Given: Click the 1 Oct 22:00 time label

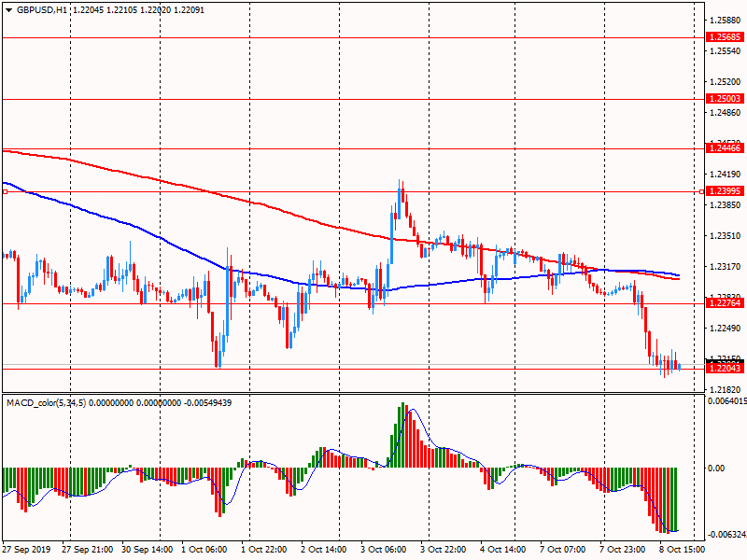Looking at the screenshot, I should click(266, 551).
